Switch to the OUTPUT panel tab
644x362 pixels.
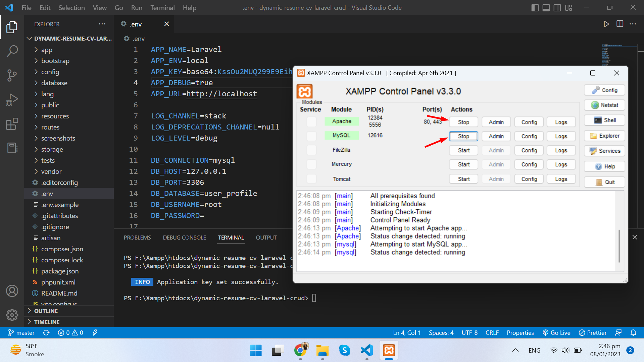coord(266,238)
